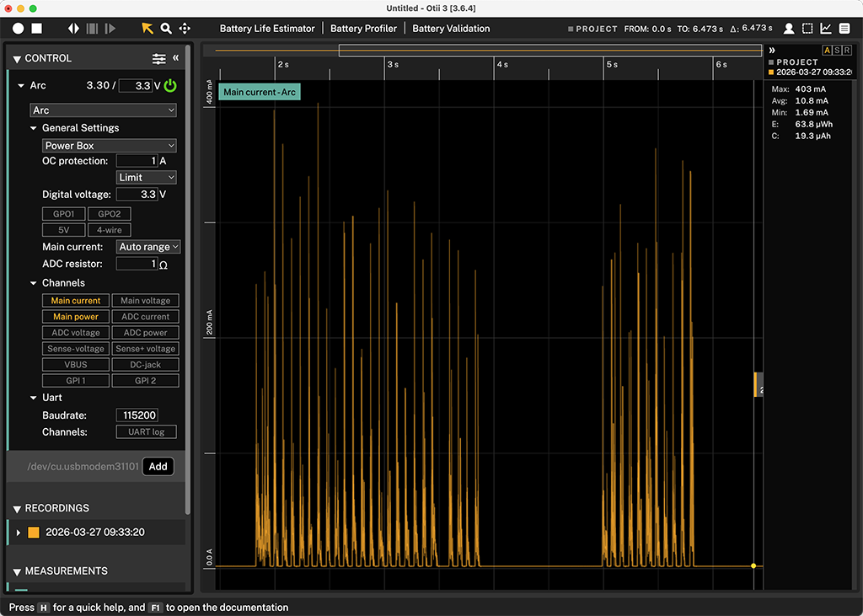Collapse the RECORDINGS section

click(x=17, y=509)
